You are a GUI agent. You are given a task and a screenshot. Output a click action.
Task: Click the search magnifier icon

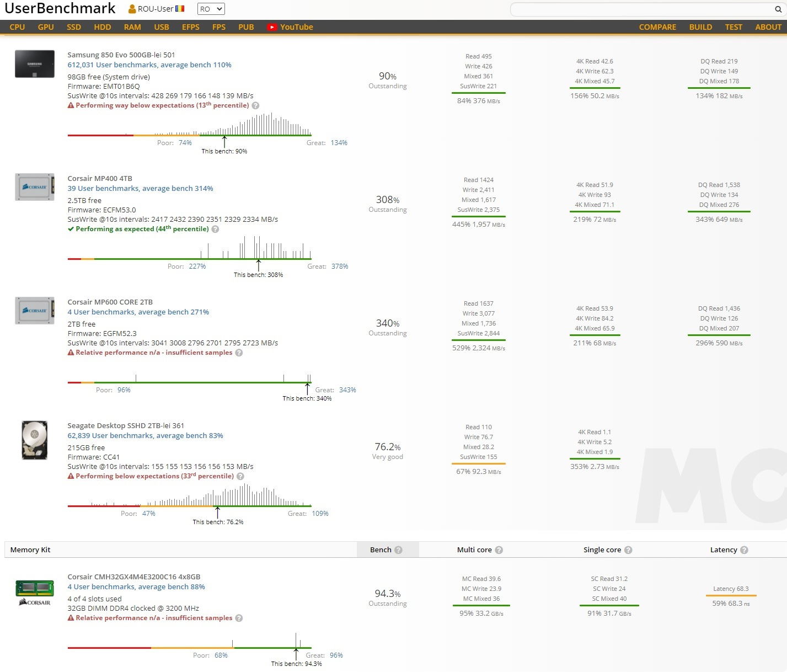tap(778, 9)
